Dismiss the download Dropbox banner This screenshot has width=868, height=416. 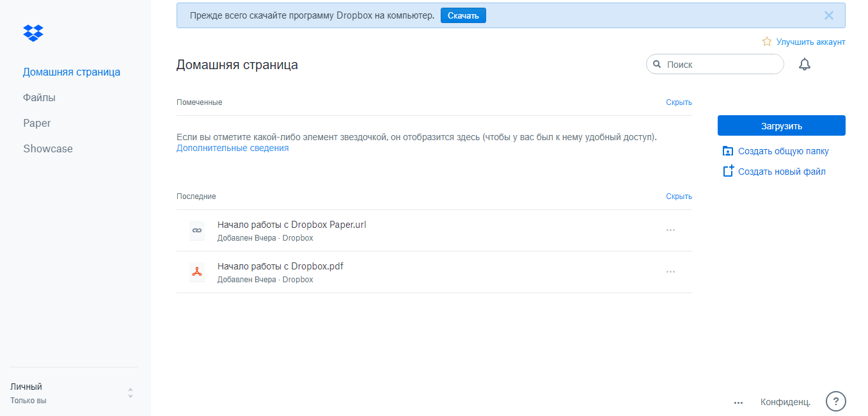829,15
